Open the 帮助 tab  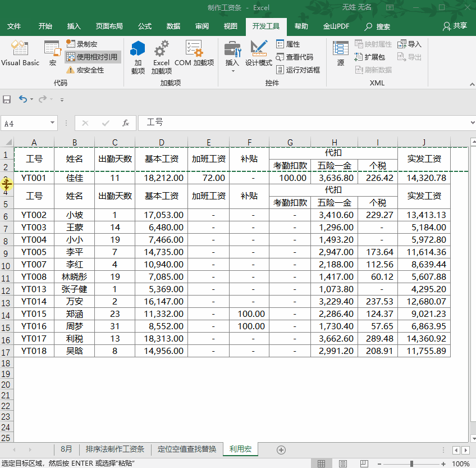tap(301, 26)
